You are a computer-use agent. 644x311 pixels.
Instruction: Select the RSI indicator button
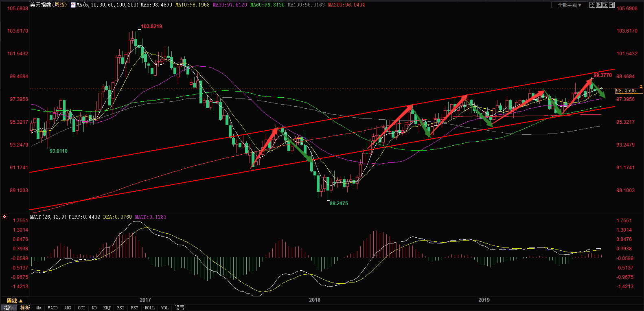[x=120, y=308]
